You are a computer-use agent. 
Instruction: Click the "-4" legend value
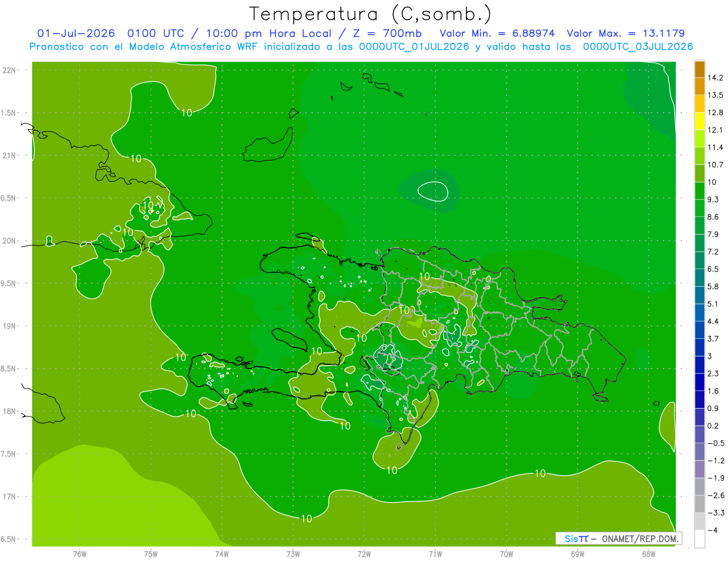pyautogui.click(x=713, y=530)
